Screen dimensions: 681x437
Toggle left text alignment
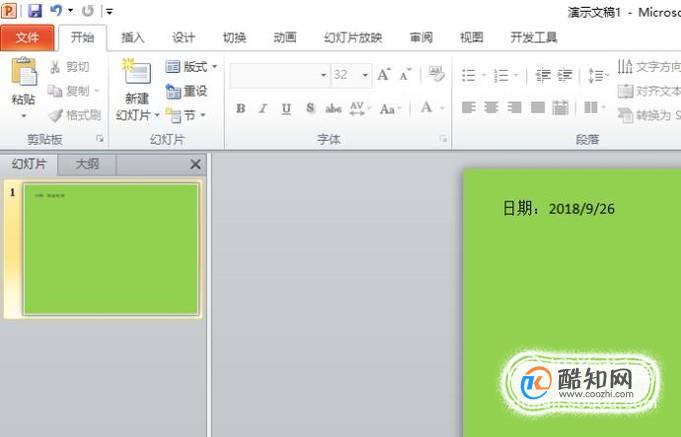point(468,107)
